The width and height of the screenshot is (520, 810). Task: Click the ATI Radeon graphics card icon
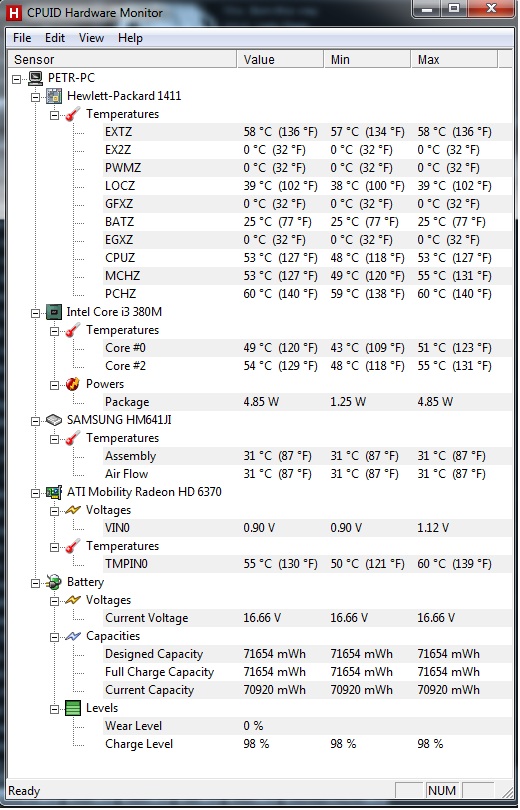[54, 492]
